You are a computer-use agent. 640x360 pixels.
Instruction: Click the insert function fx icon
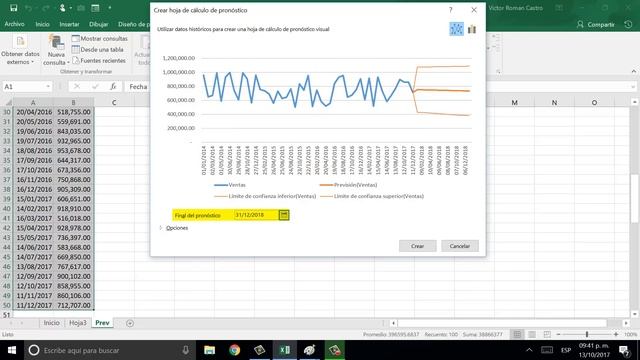coord(113,87)
